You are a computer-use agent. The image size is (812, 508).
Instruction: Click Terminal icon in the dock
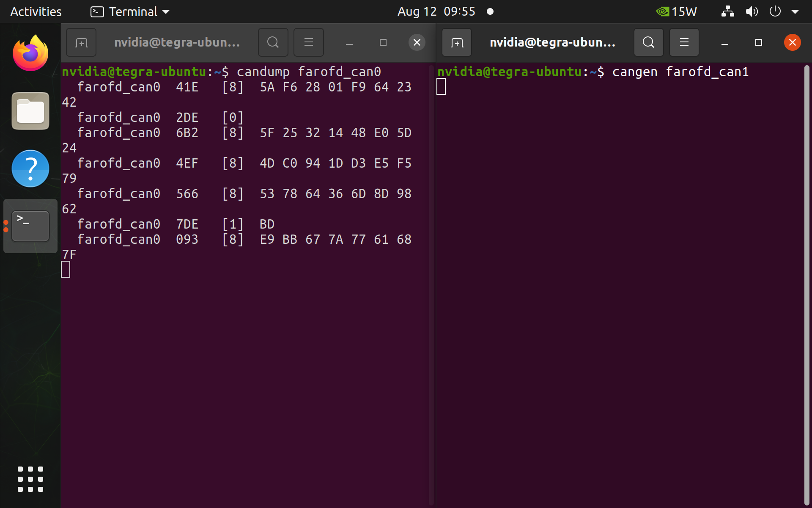click(30, 226)
